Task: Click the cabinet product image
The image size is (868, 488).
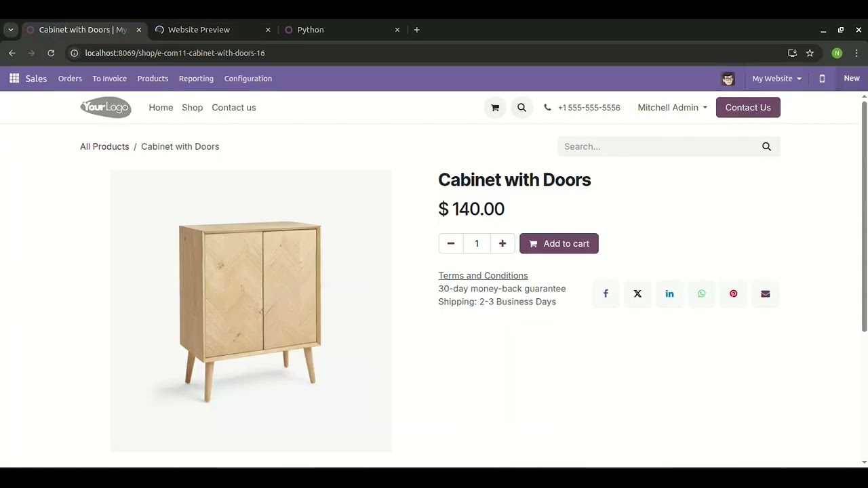Action: click(251, 310)
